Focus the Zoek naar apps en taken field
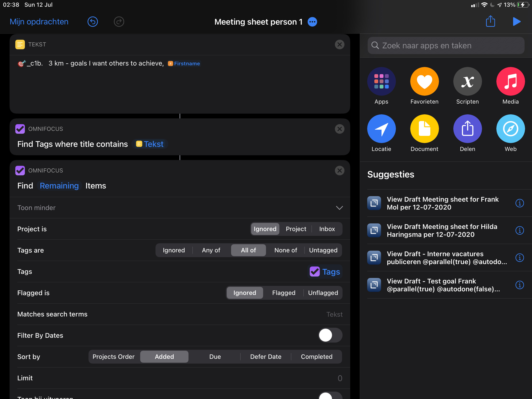 [446, 45]
